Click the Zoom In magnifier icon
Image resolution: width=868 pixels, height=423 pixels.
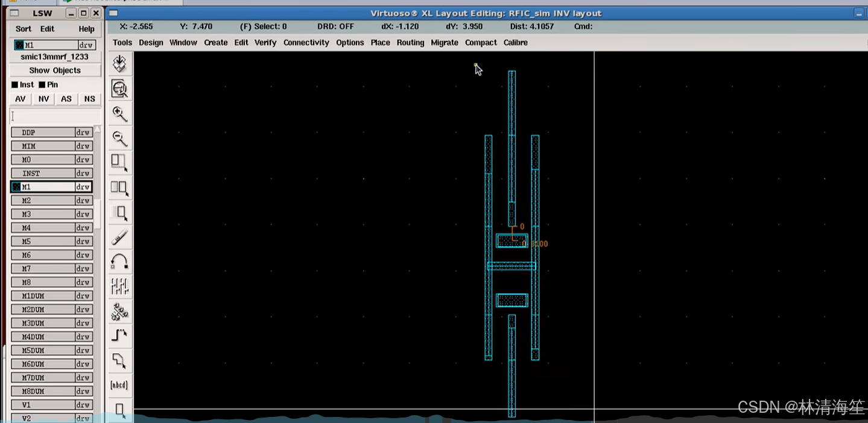120,113
